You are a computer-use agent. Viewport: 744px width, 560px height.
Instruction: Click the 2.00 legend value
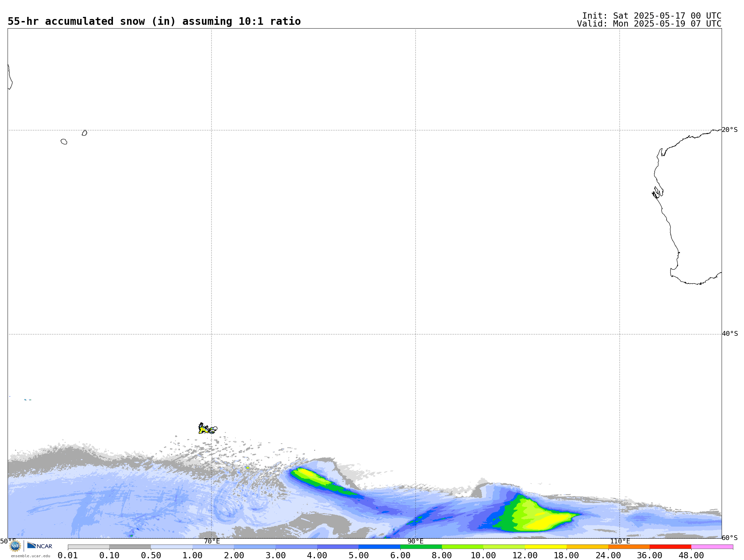234,556
